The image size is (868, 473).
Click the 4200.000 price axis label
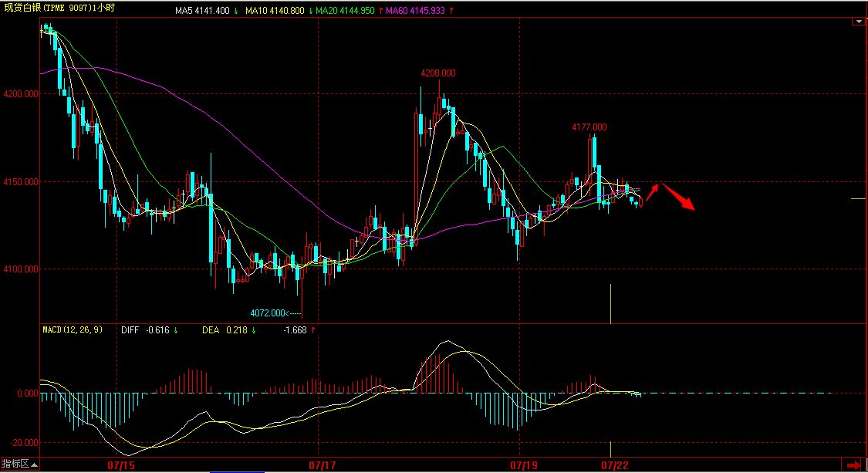(x=21, y=94)
